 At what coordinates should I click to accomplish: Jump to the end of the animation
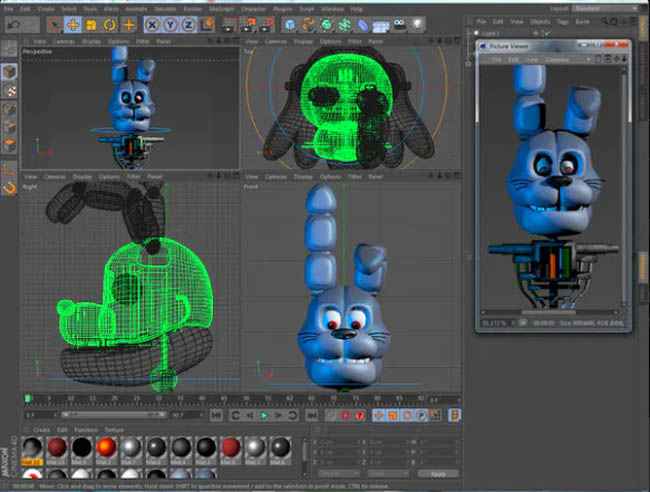pyautogui.click(x=312, y=415)
